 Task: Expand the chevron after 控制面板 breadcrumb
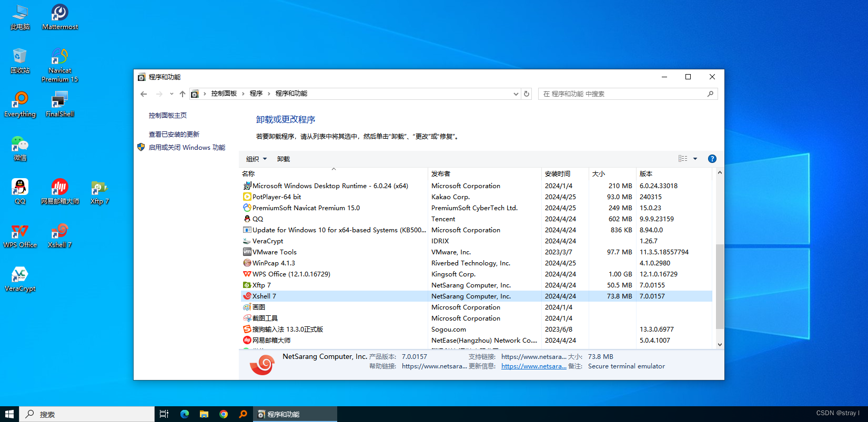[x=244, y=94]
